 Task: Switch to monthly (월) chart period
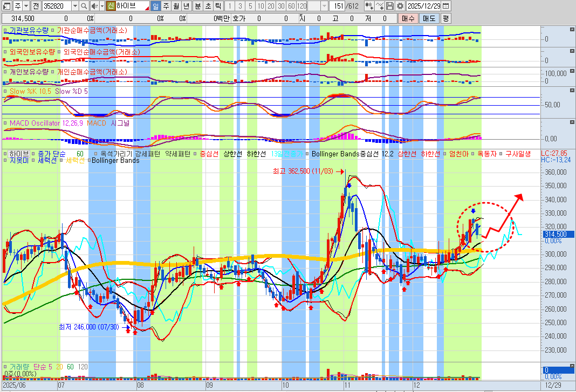176,6
